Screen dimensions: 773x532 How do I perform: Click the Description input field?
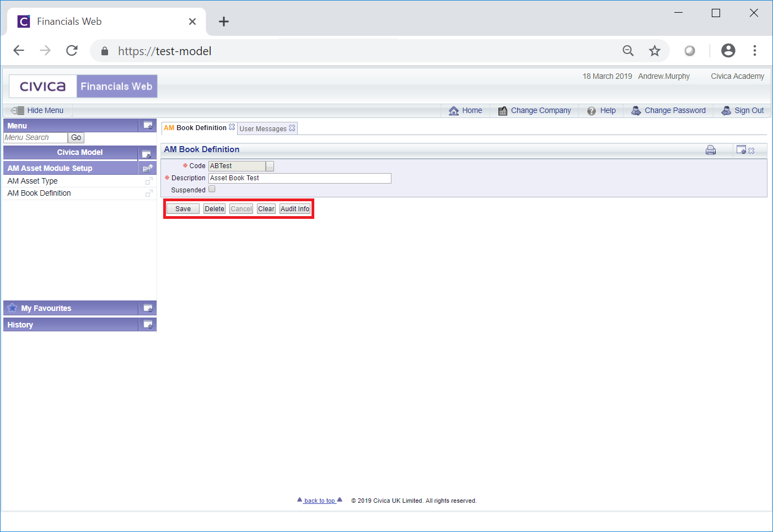(x=300, y=178)
